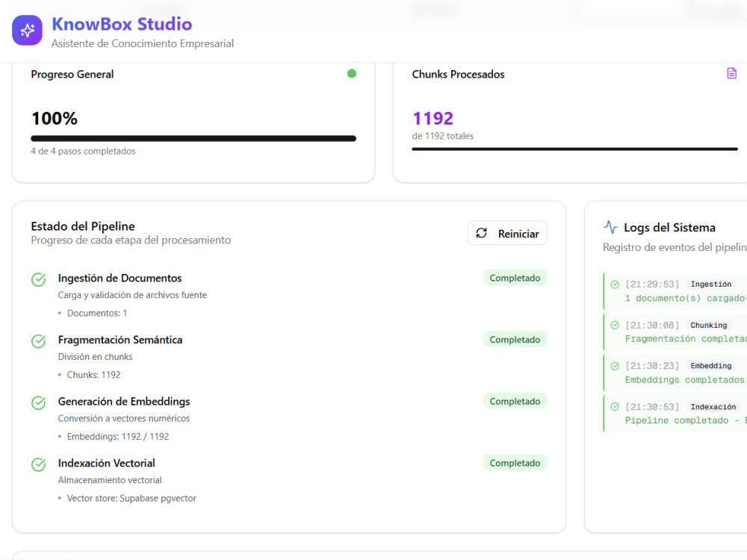This screenshot has height=560, width=747.
Task: Click 'Asistente de Conocimiento Empresarial' subtitle
Action: (x=143, y=43)
